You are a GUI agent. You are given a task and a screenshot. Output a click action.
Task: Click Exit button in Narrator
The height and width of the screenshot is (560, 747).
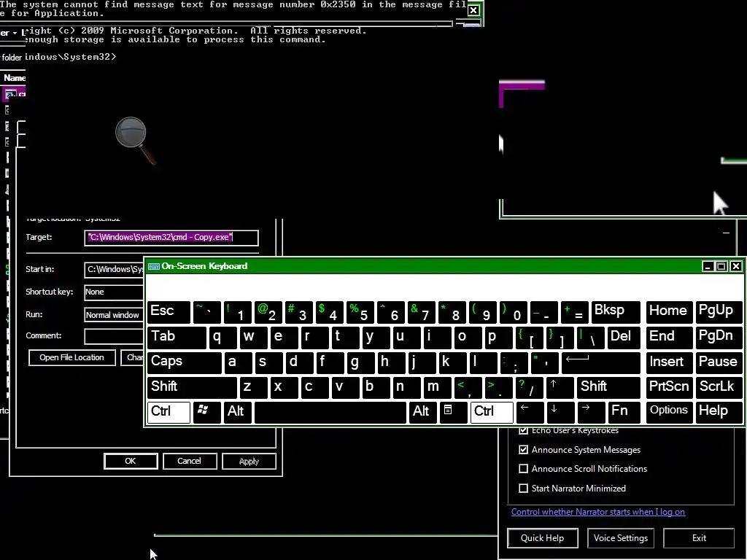click(699, 538)
